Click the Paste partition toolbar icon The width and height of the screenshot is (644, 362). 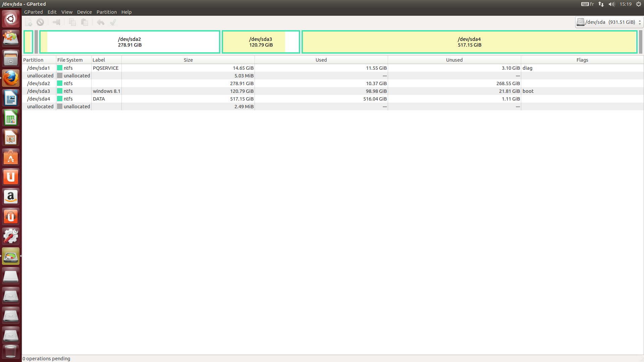point(85,22)
